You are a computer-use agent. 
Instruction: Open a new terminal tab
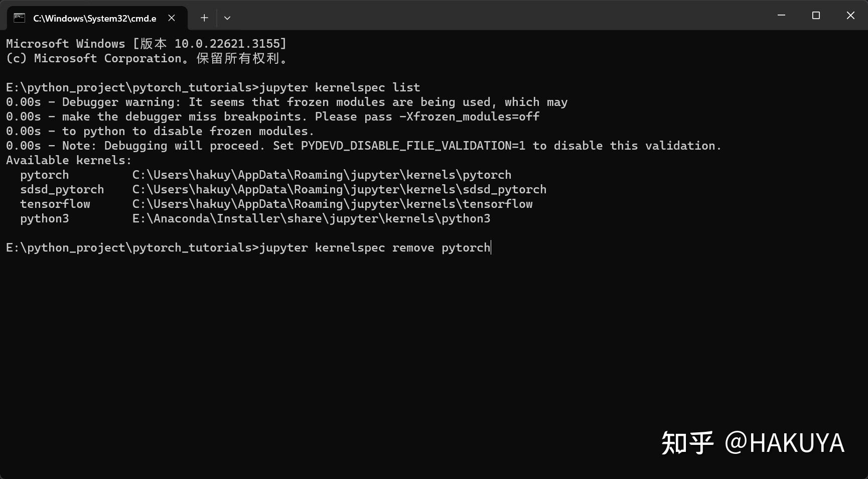point(204,18)
